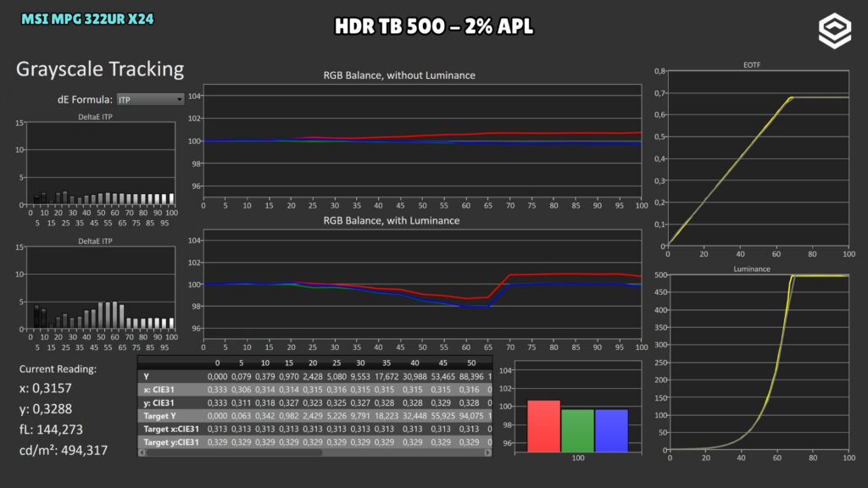The width and height of the screenshot is (868, 488).
Task: Click the 'y: 0,3288' reading
Action: 46,409
